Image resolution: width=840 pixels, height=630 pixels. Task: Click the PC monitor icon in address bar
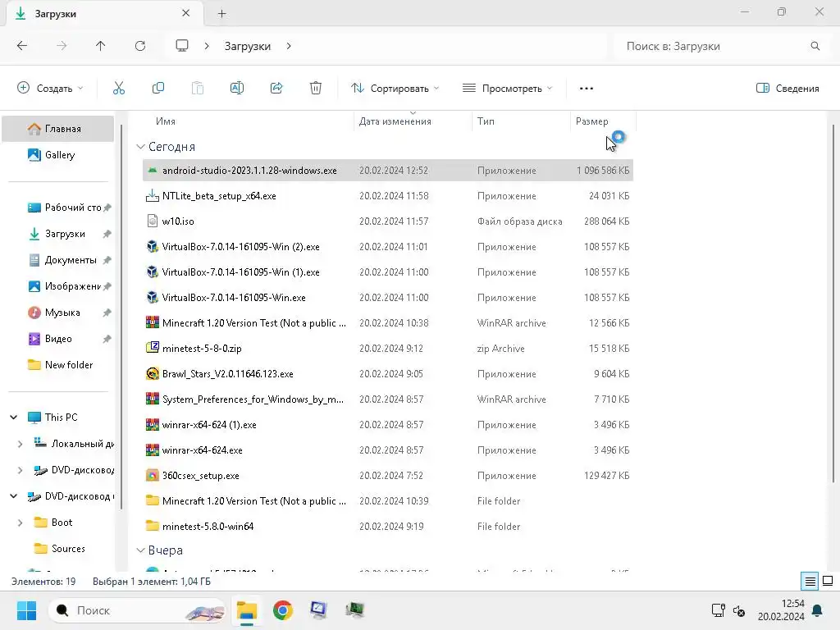coord(182,46)
